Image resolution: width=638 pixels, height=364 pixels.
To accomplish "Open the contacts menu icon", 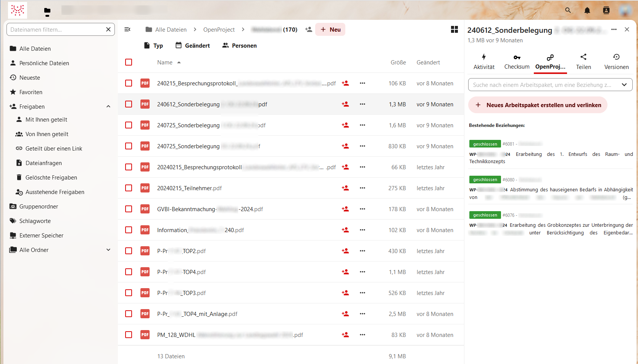I will tap(606, 10).
